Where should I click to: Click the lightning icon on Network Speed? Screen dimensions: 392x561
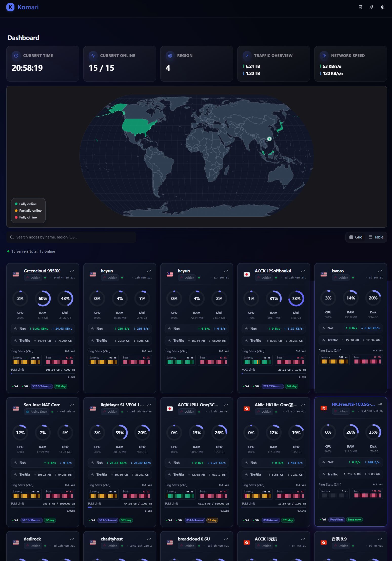click(324, 55)
